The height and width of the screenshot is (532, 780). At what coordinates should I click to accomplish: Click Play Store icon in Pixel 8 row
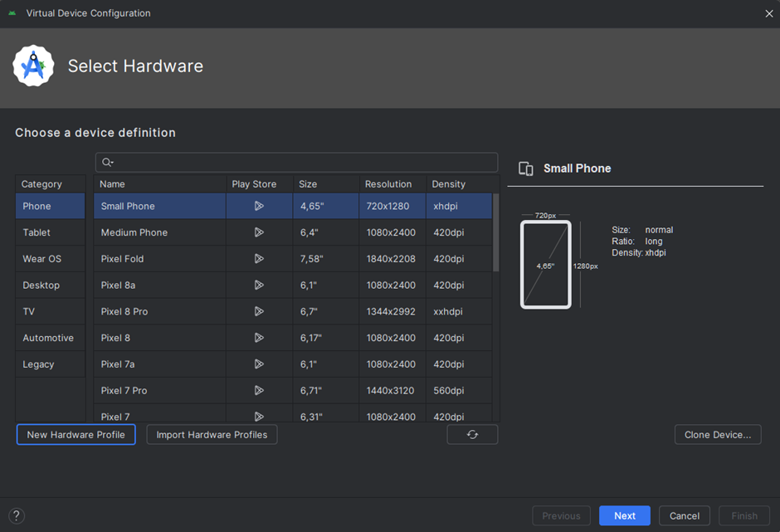coord(259,338)
